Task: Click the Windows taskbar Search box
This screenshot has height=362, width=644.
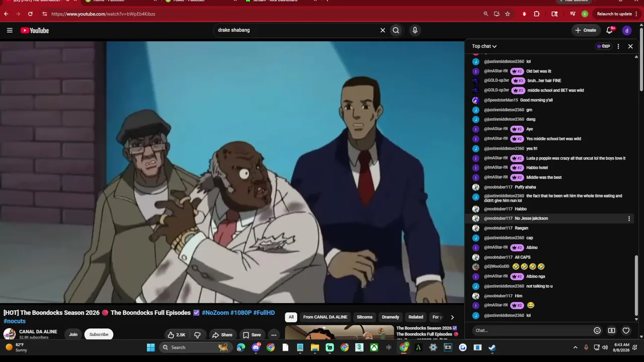Action: coord(195,347)
